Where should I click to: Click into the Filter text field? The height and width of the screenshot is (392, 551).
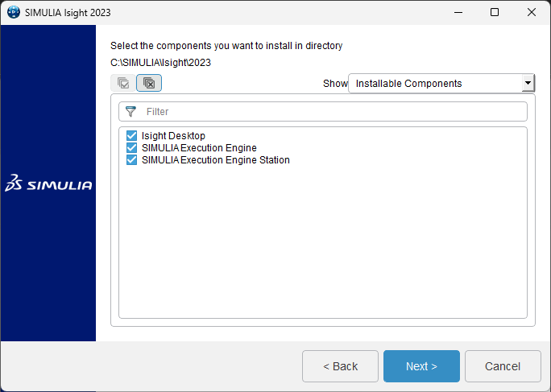click(322, 112)
